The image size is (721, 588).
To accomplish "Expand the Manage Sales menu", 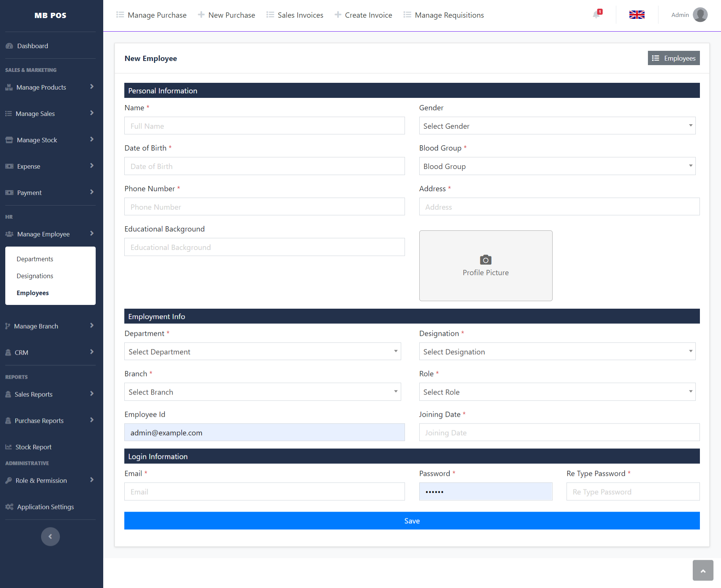I will pyautogui.click(x=35, y=113).
